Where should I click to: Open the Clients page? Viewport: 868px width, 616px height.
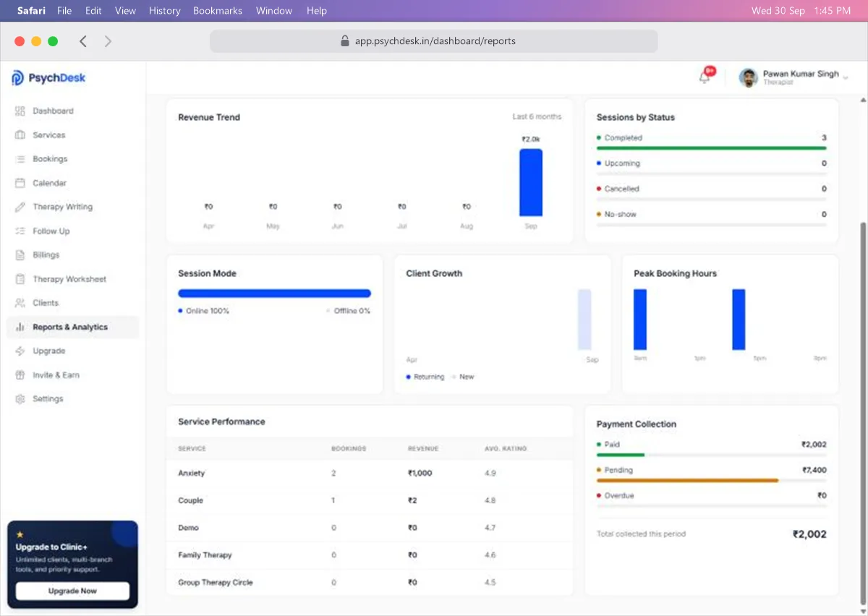click(46, 303)
